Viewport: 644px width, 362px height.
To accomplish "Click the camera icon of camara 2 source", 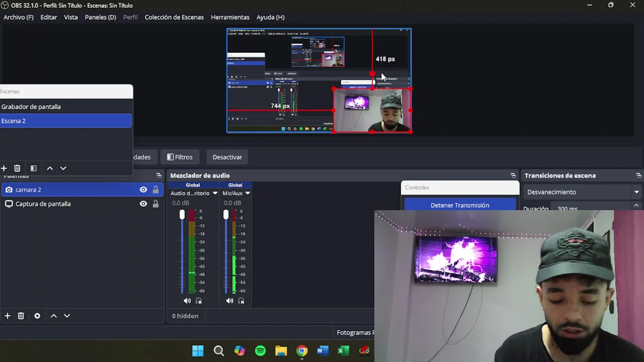I will [9, 190].
